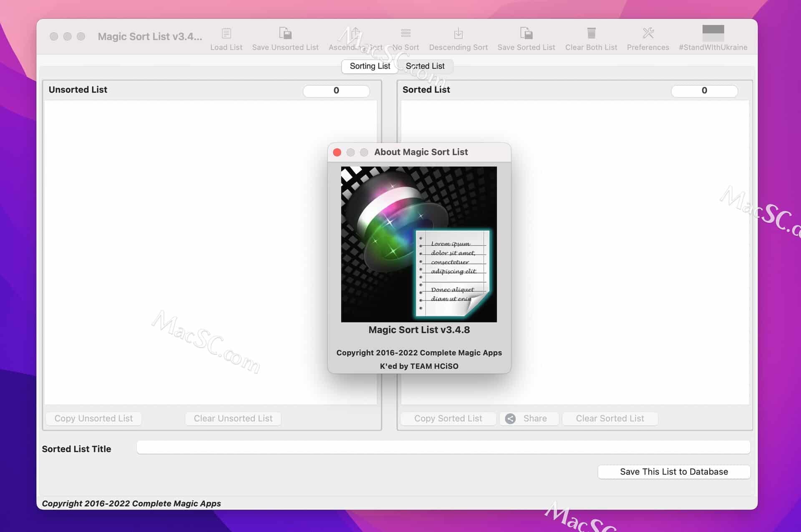The image size is (801, 532).
Task: Switch to the Sorted List tab
Action: (425, 66)
